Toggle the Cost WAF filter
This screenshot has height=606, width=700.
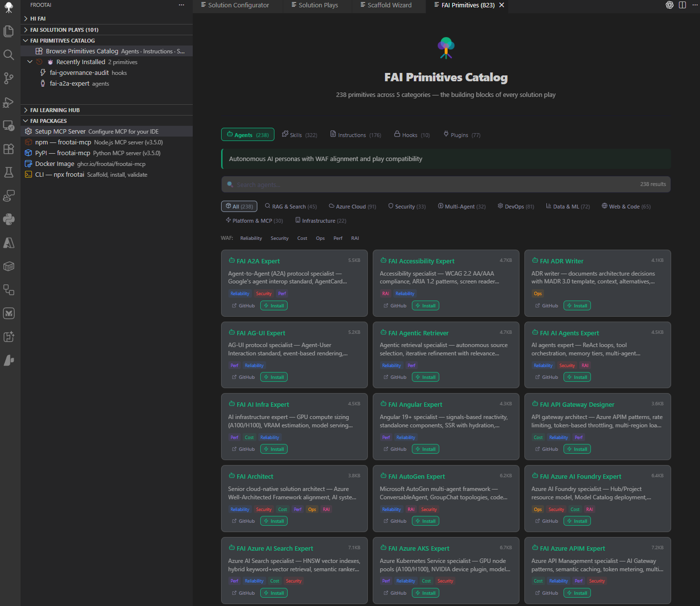(302, 238)
